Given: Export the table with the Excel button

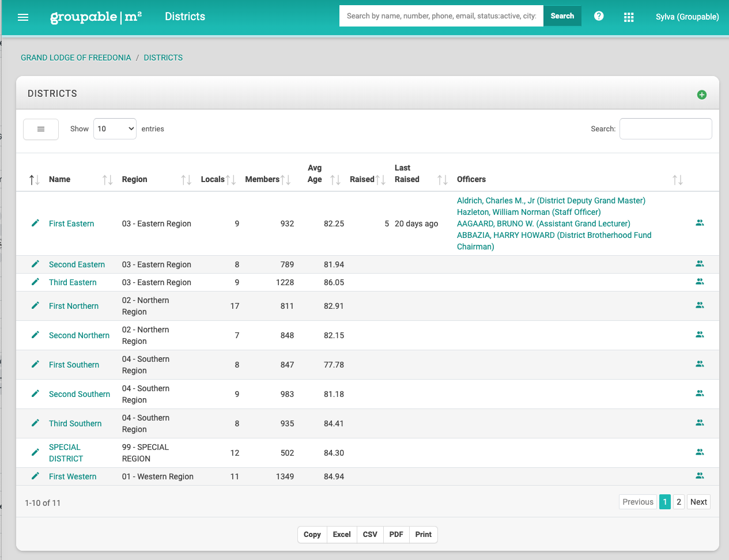Looking at the screenshot, I should coord(342,535).
